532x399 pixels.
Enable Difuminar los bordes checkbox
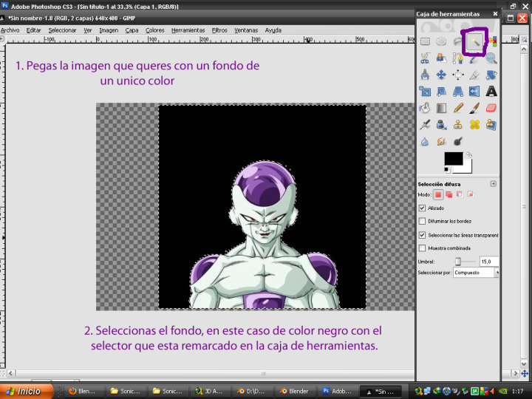pyautogui.click(x=422, y=221)
